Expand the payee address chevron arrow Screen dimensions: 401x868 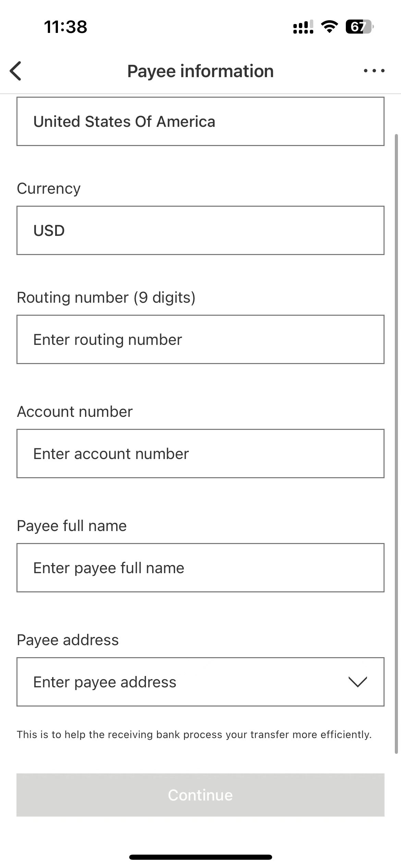coord(357,682)
